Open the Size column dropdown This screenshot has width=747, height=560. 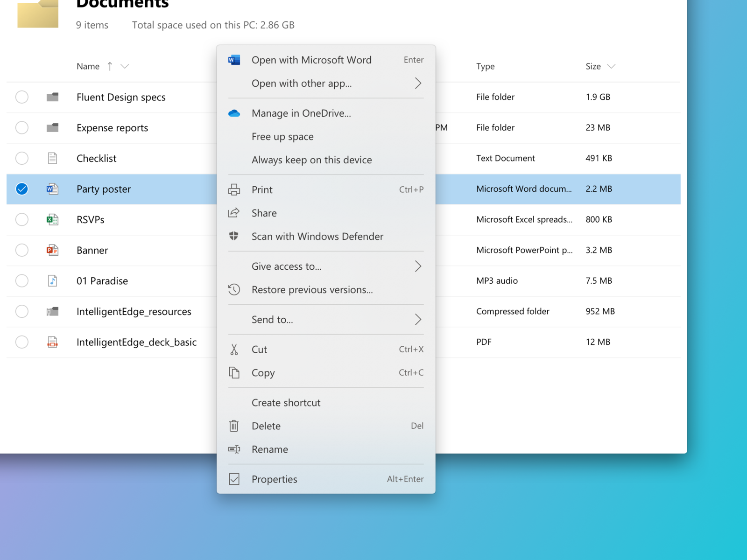click(612, 66)
